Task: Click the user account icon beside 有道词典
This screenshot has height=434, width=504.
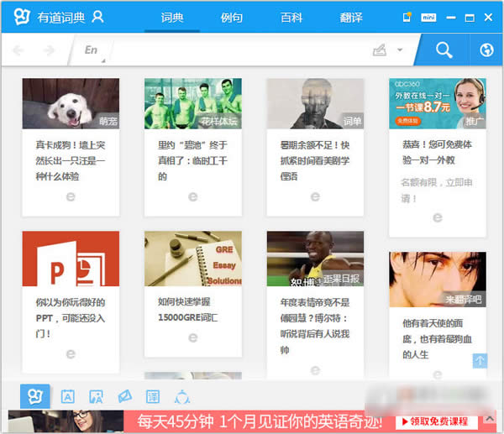Action: [x=98, y=16]
